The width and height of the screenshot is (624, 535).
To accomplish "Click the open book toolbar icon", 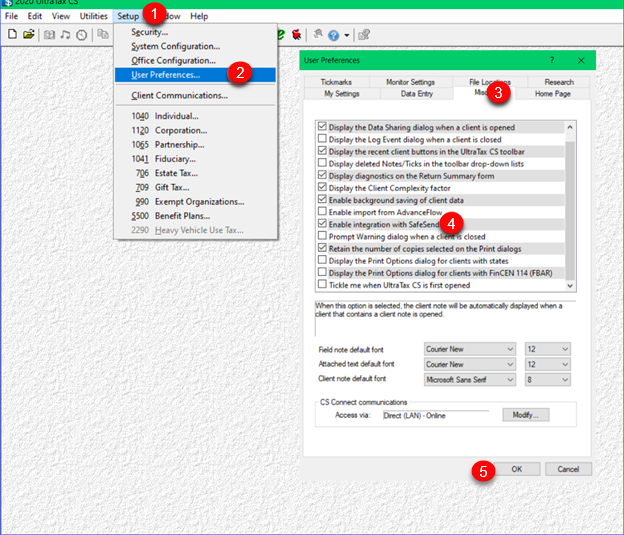I will click(x=49, y=35).
